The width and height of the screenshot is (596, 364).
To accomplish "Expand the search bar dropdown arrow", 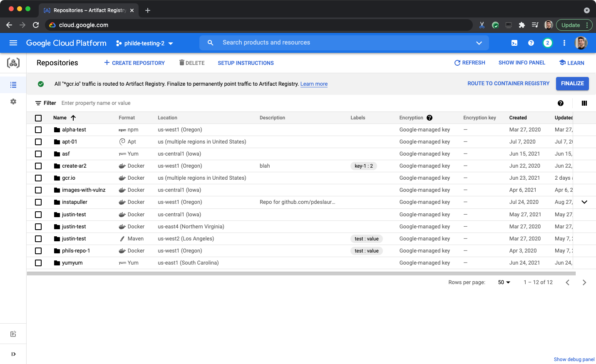I will 479,43.
